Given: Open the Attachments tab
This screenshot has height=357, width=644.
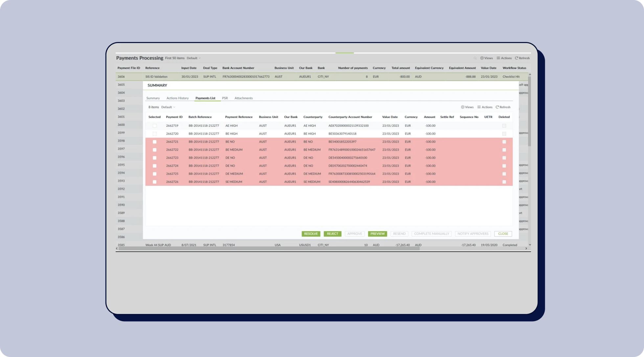Looking at the screenshot, I should pyautogui.click(x=243, y=98).
